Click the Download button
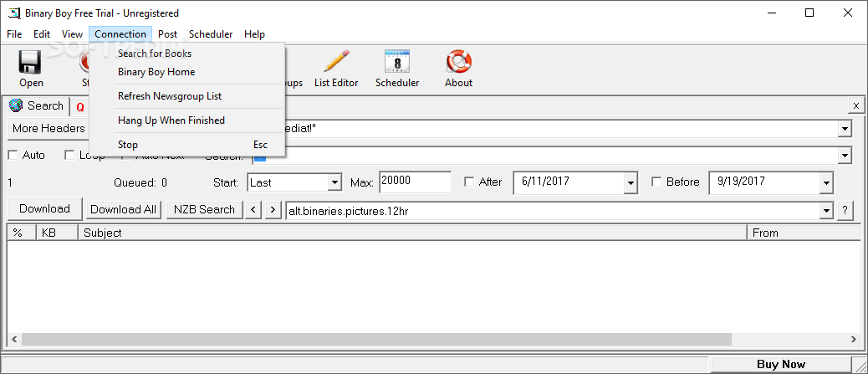868x374 pixels. (x=45, y=209)
